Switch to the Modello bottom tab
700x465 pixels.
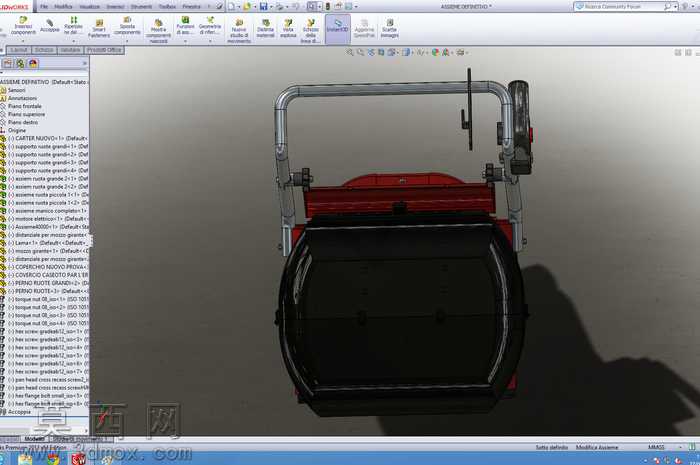(x=34, y=439)
